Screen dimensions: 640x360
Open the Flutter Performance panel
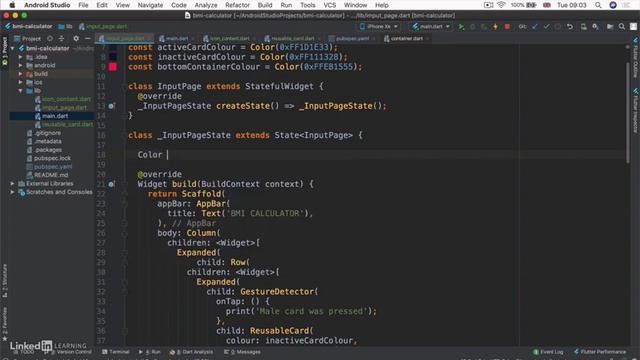(600, 352)
